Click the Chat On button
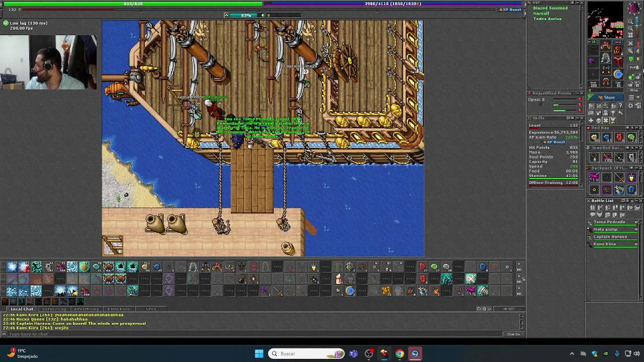Image resolution: width=644 pixels, height=362 pixels. 513,334
